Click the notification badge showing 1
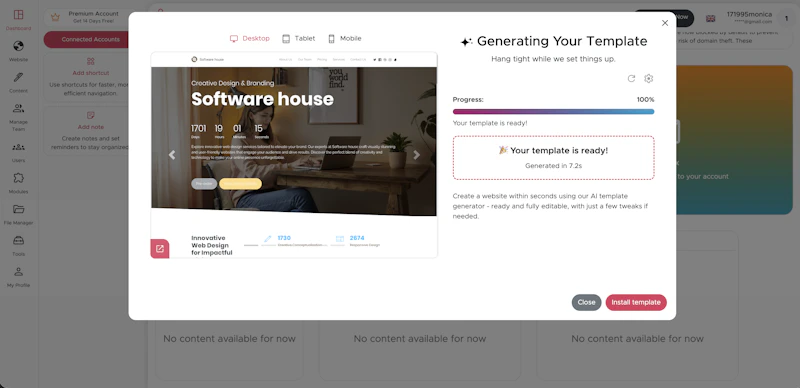 click(x=786, y=18)
